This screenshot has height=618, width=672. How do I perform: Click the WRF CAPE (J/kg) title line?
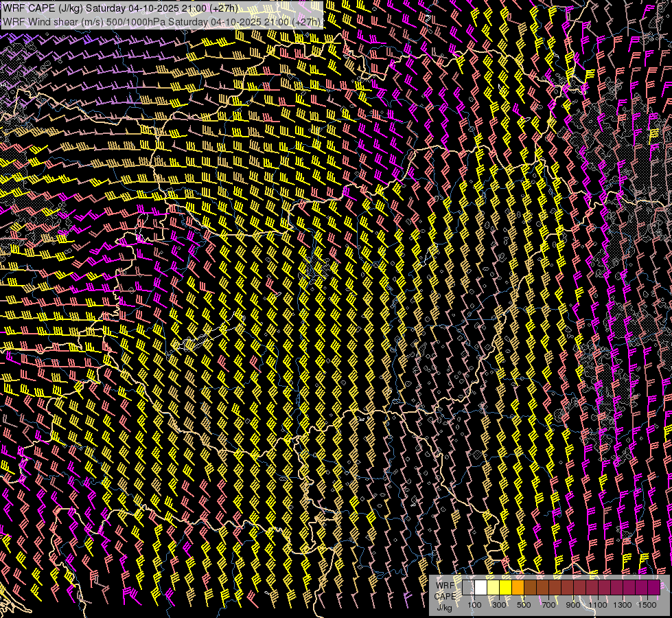[120, 8]
